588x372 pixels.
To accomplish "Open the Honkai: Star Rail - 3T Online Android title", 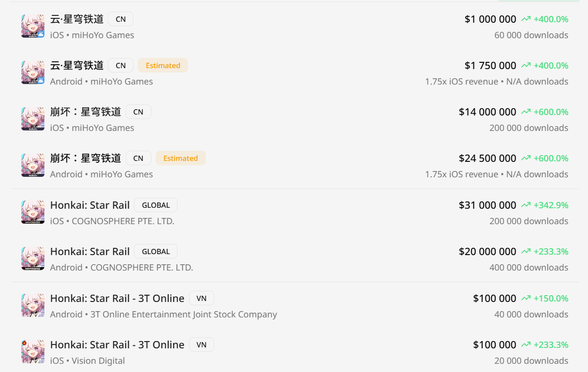I will 117,299.
